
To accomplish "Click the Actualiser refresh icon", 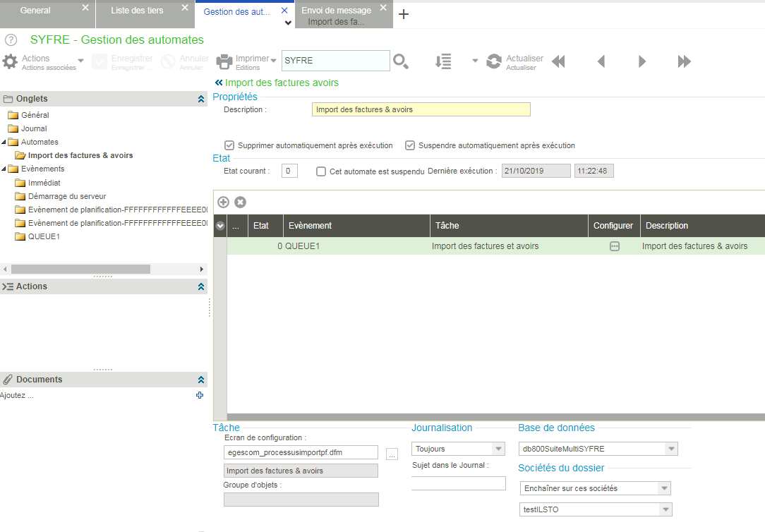I will coord(494,61).
